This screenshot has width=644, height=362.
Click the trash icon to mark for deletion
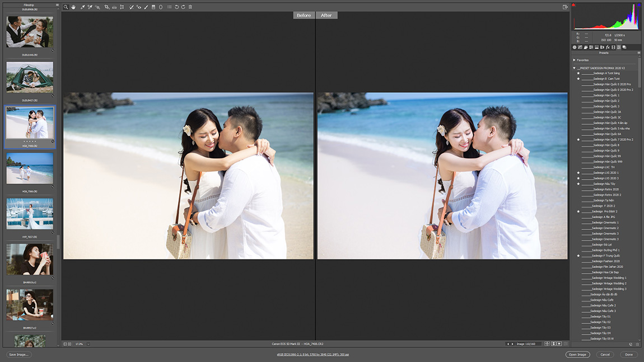190,7
